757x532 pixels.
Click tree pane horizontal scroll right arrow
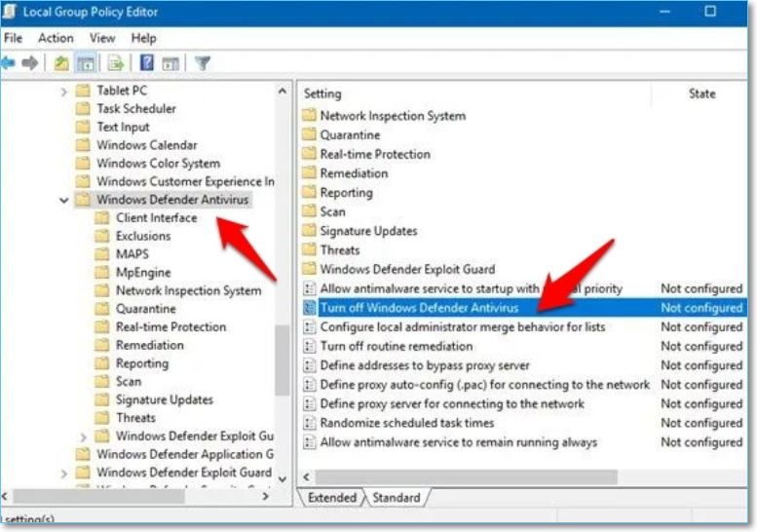click(x=265, y=496)
